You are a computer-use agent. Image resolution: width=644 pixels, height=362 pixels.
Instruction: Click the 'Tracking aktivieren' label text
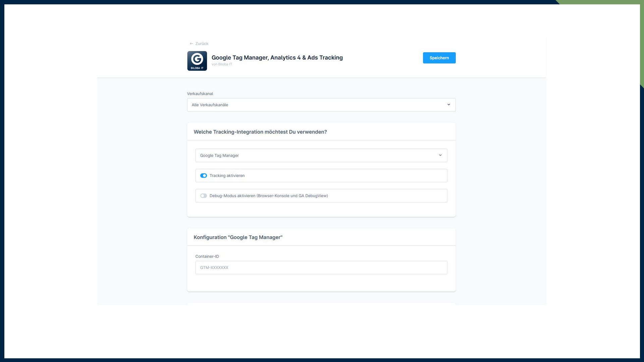227,176
